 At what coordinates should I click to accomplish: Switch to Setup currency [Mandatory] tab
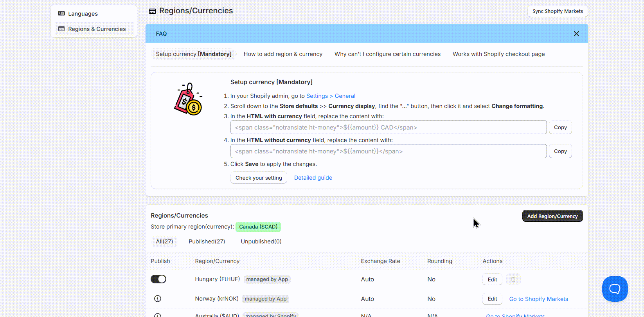(194, 54)
